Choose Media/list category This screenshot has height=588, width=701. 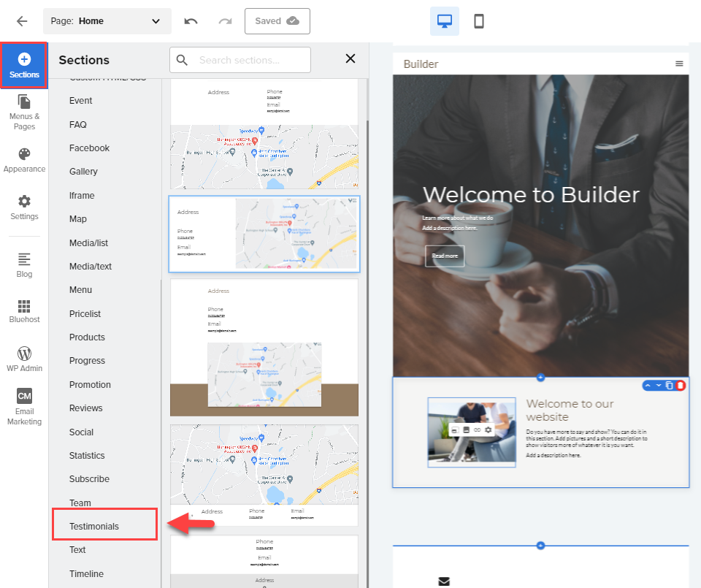pos(88,243)
